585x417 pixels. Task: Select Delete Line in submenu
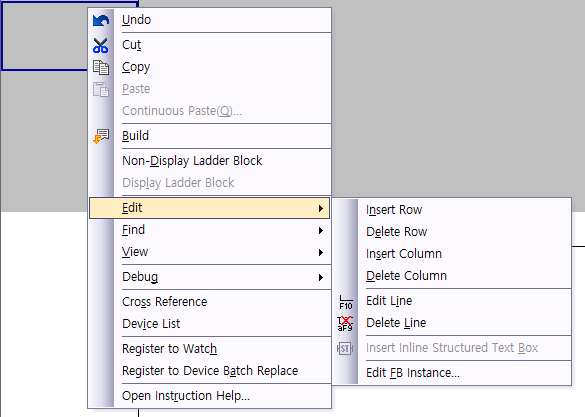[x=452, y=323]
